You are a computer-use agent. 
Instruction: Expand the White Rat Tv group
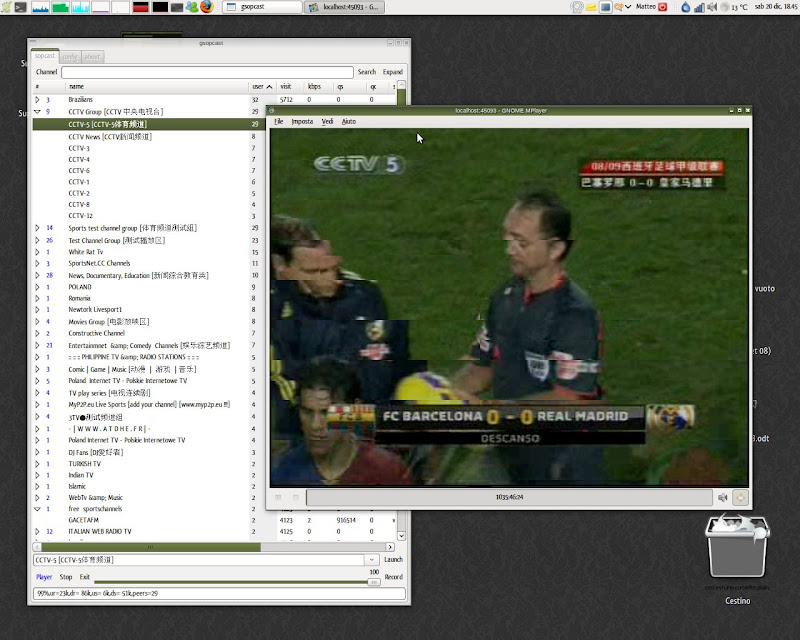click(x=37, y=252)
